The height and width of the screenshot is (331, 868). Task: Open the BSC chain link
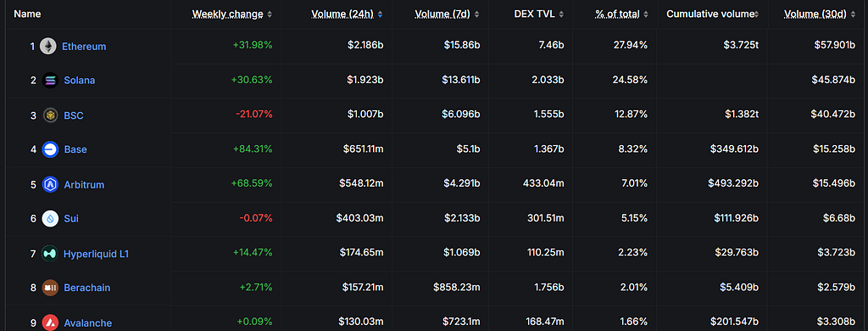pos(74,115)
